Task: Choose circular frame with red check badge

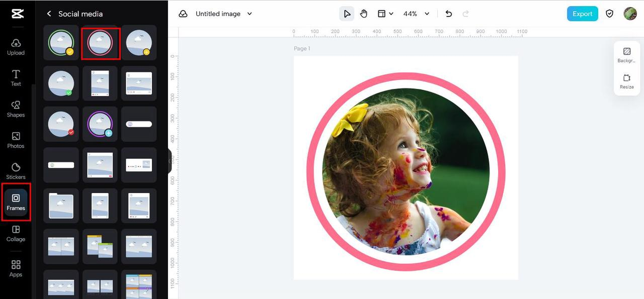Action: tap(61, 124)
